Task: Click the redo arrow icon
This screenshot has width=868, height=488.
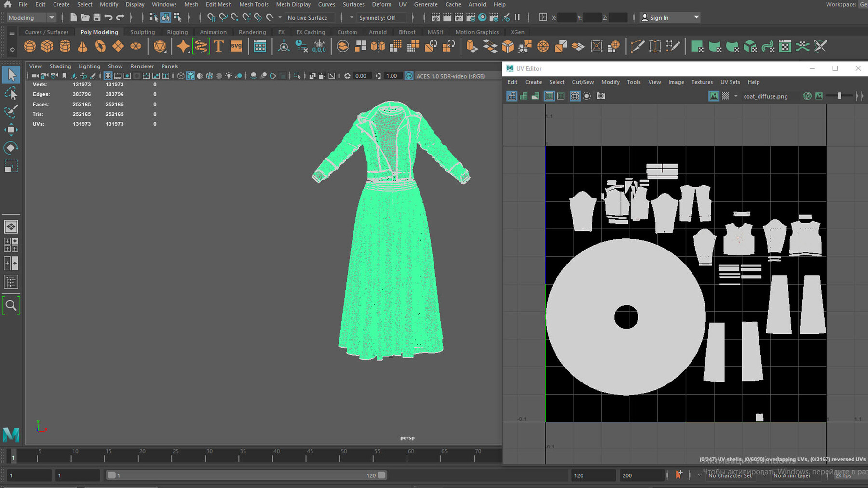Action: (121, 17)
